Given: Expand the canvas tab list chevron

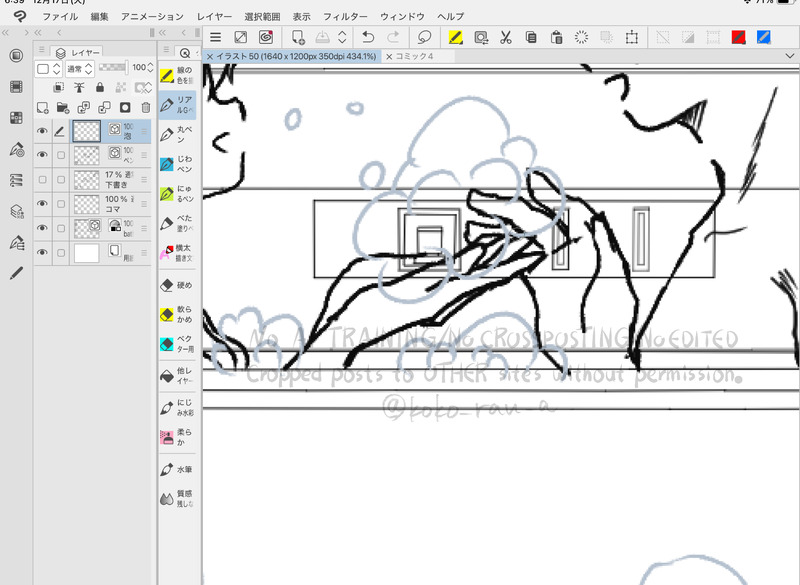Looking at the screenshot, I should click(790, 56).
